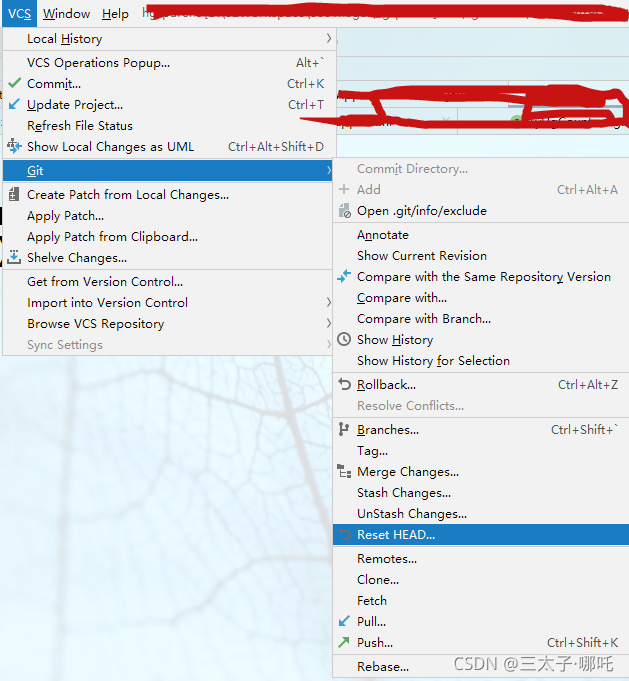Expand the Sync Settings submenu arrow
The height and width of the screenshot is (681, 629).
(329, 344)
